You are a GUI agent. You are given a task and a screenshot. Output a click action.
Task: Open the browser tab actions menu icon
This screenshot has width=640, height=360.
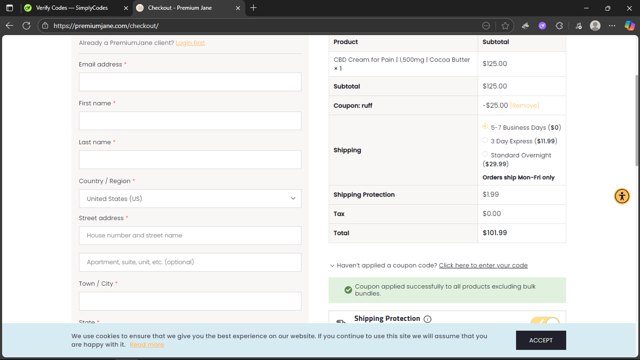coord(9,8)
